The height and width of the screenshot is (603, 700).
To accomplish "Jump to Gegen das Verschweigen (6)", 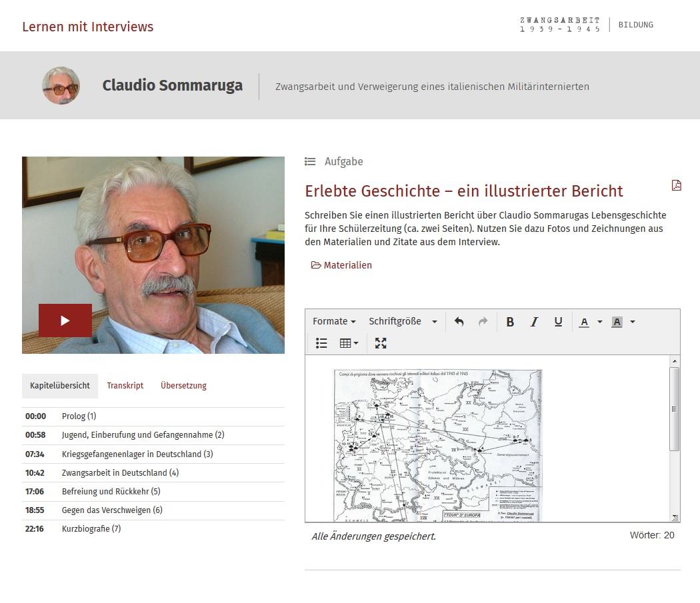I will [153, 510].
